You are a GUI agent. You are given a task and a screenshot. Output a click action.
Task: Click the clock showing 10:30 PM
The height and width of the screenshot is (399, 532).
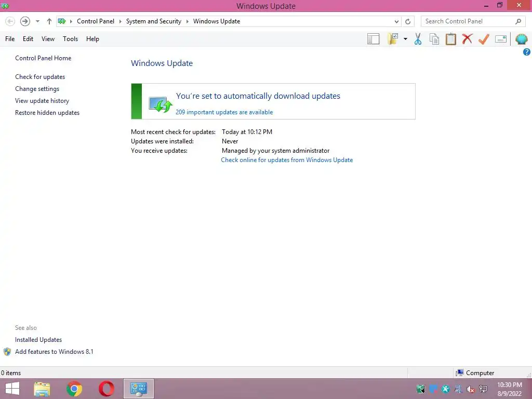click(x=510, y=385)
